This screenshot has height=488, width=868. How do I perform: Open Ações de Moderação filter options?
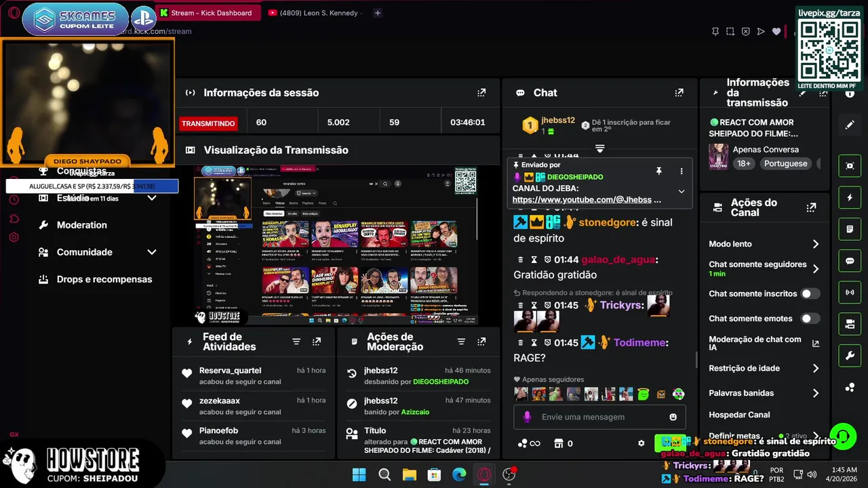pos(461,342)
